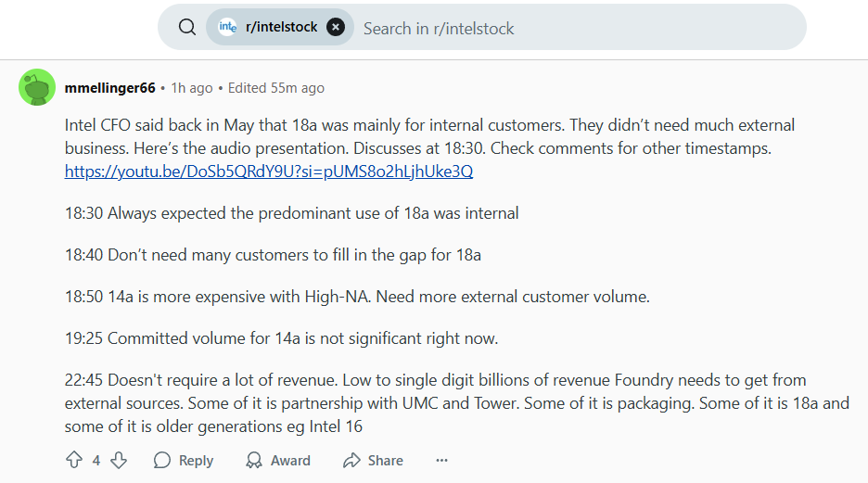Upvote the comment with the up arrow
The height and width of the screenshot is (483, 868).
74,460
